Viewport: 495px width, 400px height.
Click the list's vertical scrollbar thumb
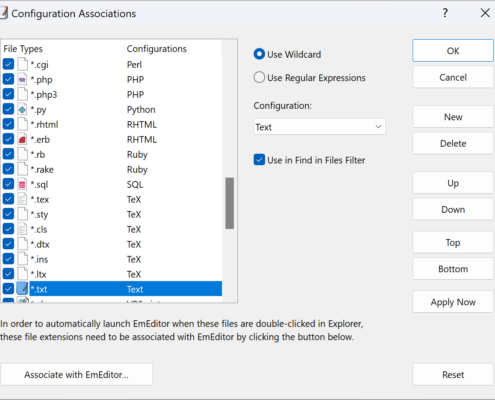(229, 203)
